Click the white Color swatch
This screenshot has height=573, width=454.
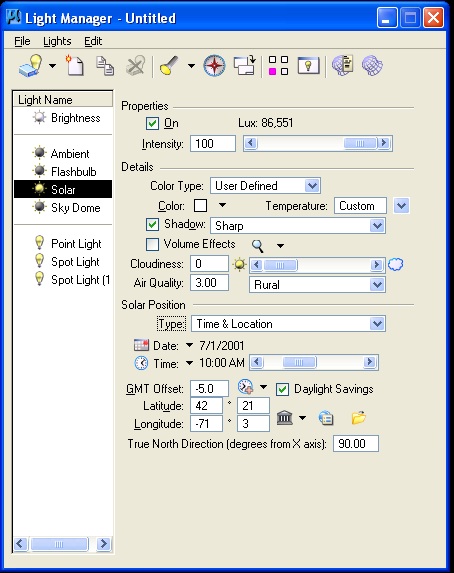200,205
